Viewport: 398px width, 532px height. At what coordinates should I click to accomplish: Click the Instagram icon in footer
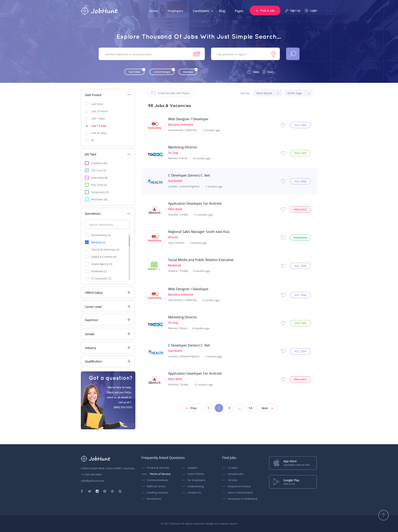point(97,491)
